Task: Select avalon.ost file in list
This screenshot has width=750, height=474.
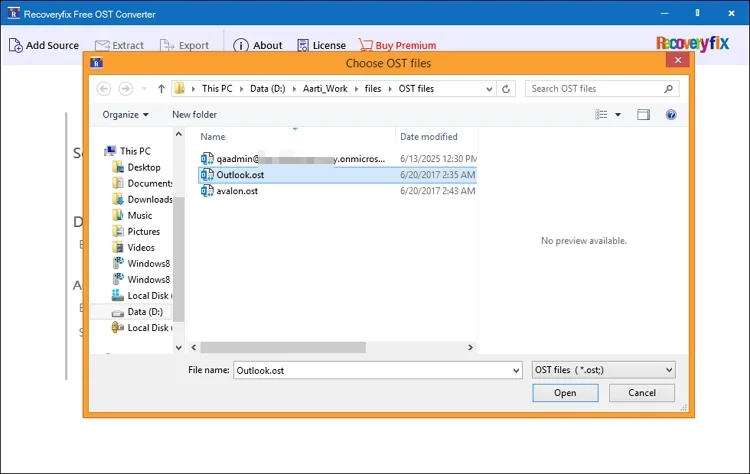Action: (337, 191)
